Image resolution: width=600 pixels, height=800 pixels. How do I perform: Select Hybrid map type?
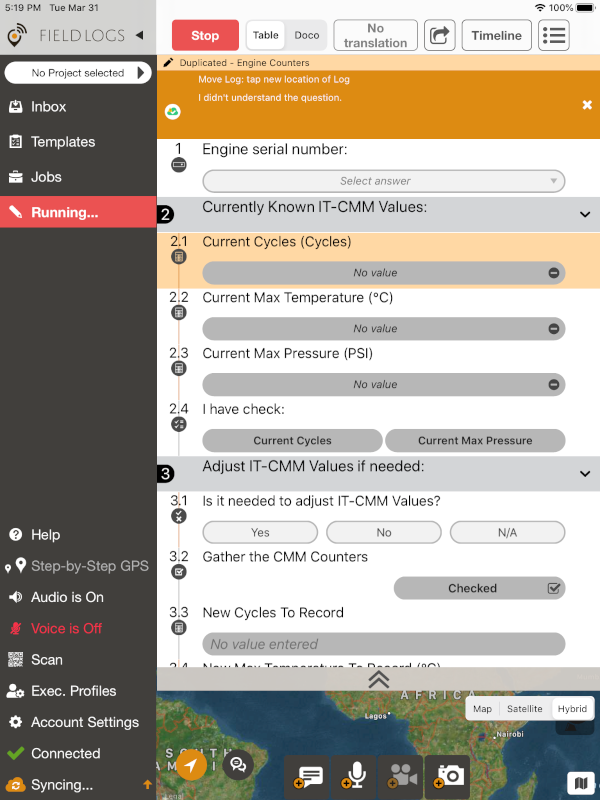click(x=572, y=708)
